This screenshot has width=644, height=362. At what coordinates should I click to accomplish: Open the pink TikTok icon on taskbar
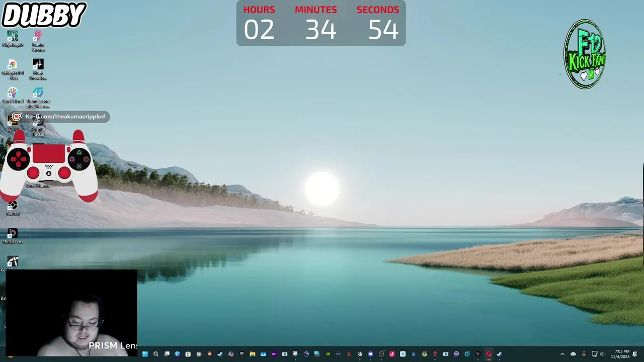(392, 354)
